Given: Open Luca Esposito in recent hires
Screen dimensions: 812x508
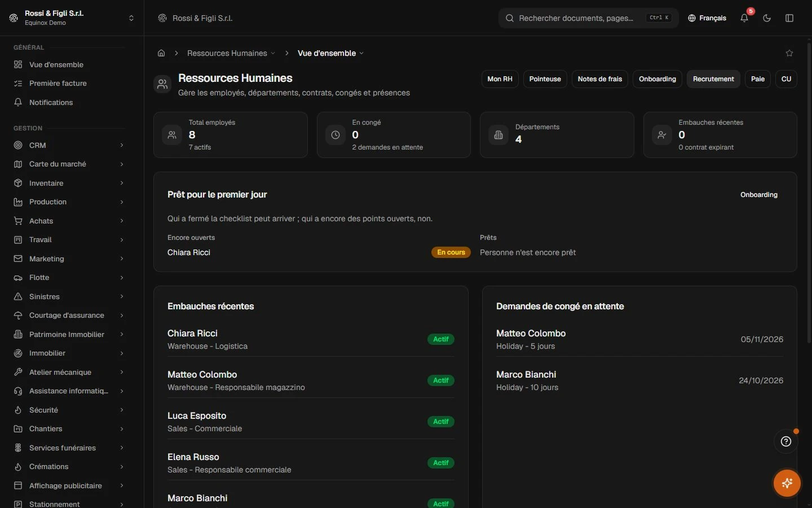Looking at the screenshot, I should tap(311, 422).
